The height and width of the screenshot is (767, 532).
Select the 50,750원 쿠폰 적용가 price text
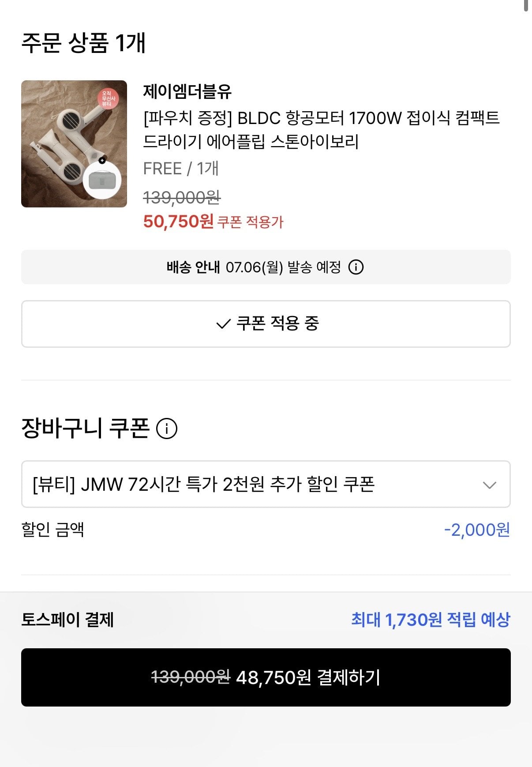coord(213,222)
